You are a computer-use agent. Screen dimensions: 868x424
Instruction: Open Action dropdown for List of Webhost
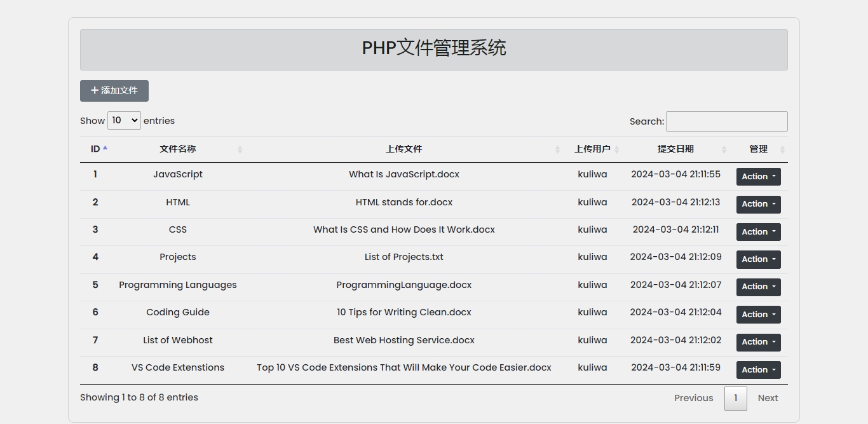coord(758,342)
